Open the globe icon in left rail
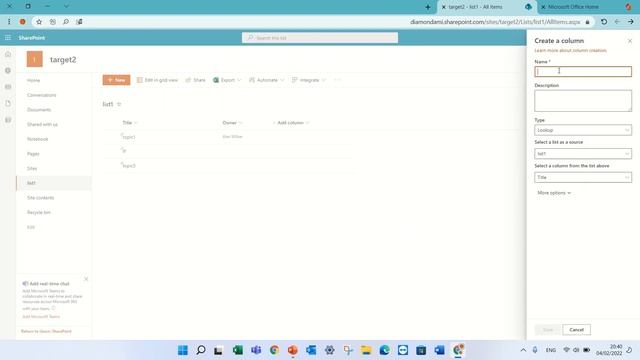The height and width of the screenshot is (360, 640). click(x=8, y=71)
